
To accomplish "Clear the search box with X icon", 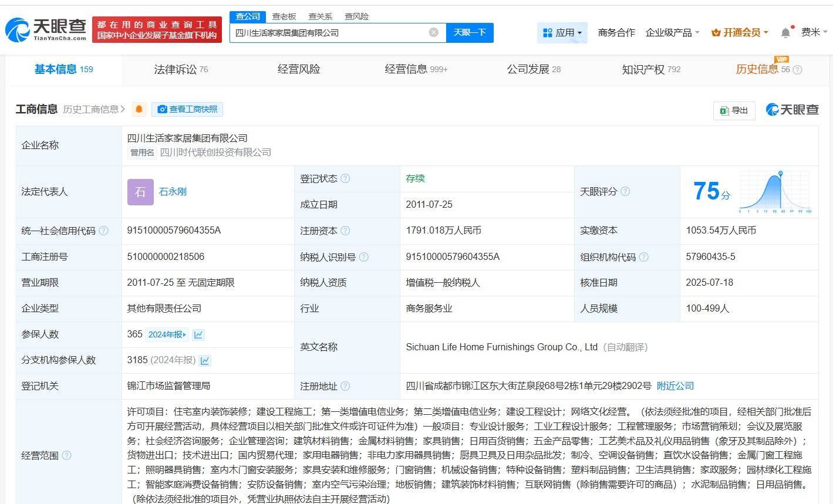I will click(x=433, y=32).
